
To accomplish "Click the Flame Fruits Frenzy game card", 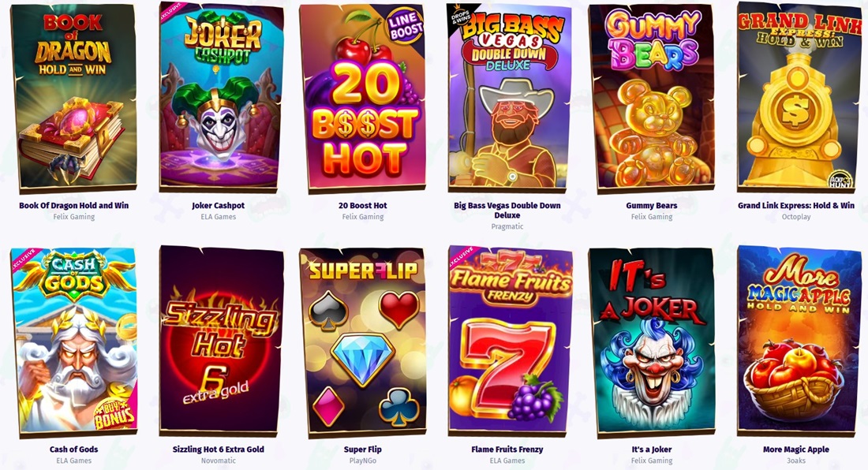I will pyautogui.click(x=507, y=341).
